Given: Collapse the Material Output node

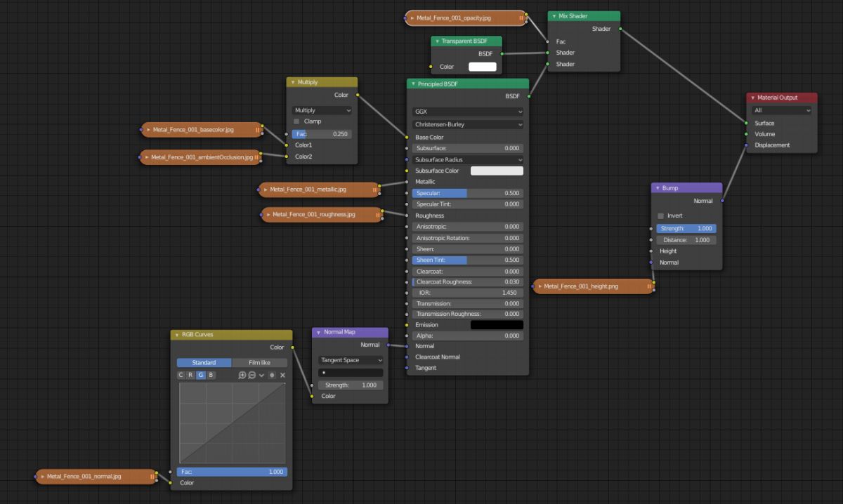Looking at the screenshot, I should point(752,98).
